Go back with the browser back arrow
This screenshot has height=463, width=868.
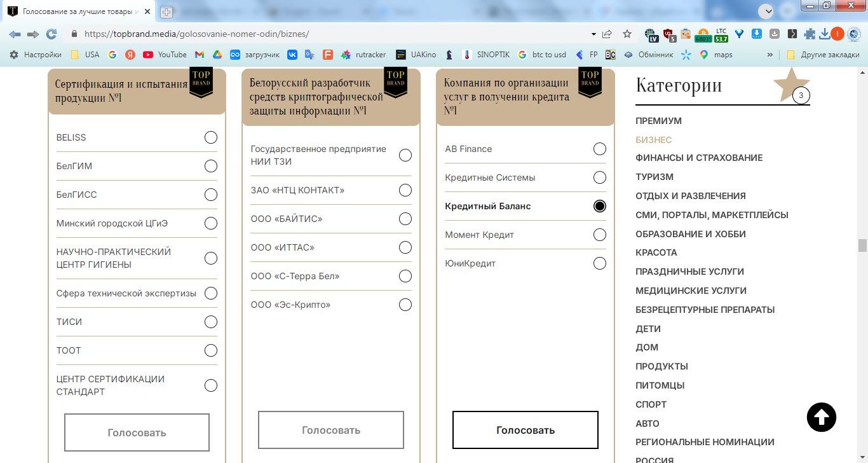[x=15, y=34]
